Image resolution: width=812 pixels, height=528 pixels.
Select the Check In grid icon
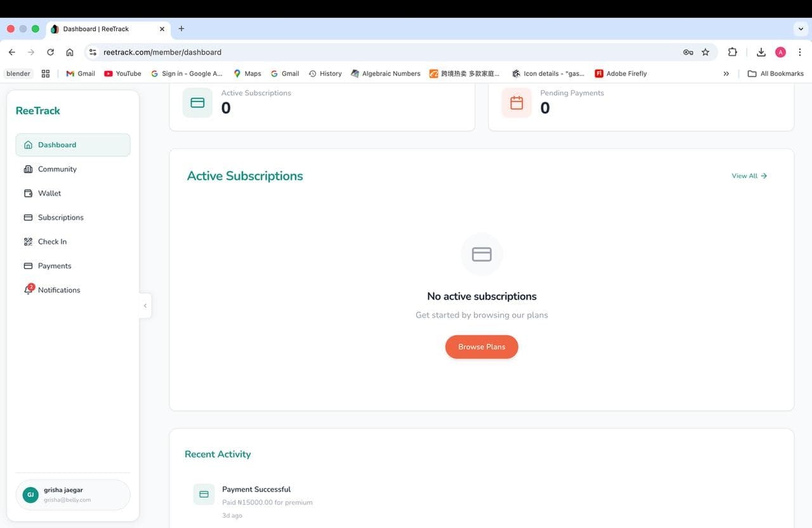click(x=27, y=241)
